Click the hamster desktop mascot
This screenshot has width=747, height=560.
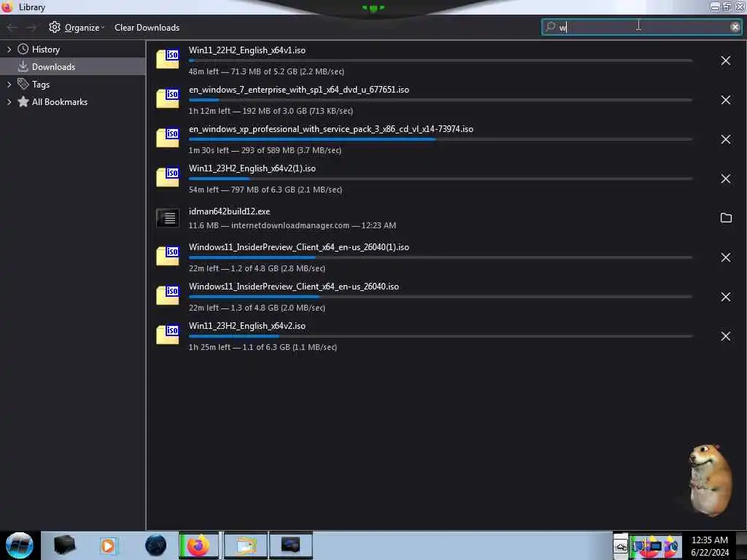click(x=710, y=480)
